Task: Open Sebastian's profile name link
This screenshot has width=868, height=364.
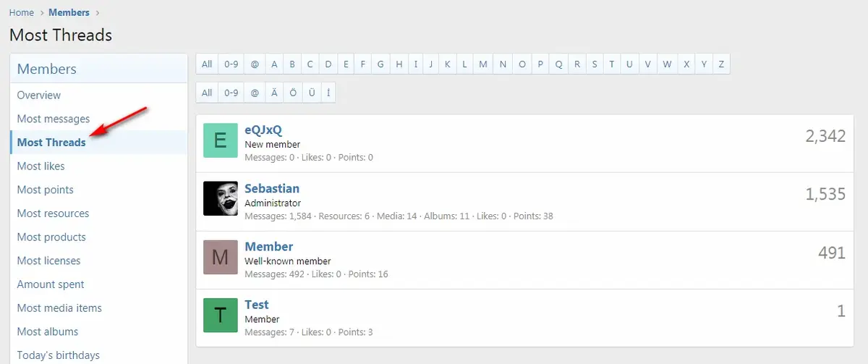Action: tap(272, 189)
